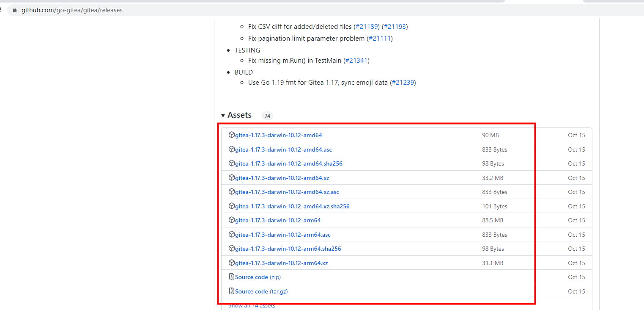
Task: Click package icon beside darwin-10.12-arm64.xz
Action: click(x=231, y=263)
